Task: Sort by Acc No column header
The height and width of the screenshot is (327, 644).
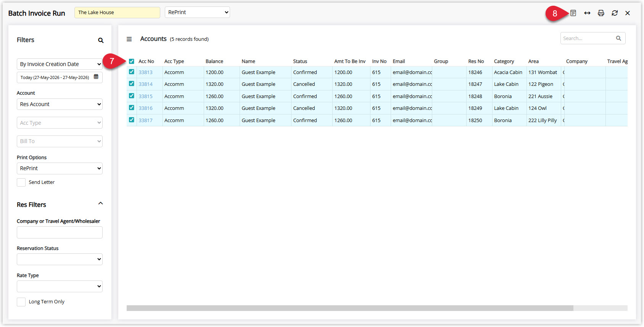Action: [146, 61]
